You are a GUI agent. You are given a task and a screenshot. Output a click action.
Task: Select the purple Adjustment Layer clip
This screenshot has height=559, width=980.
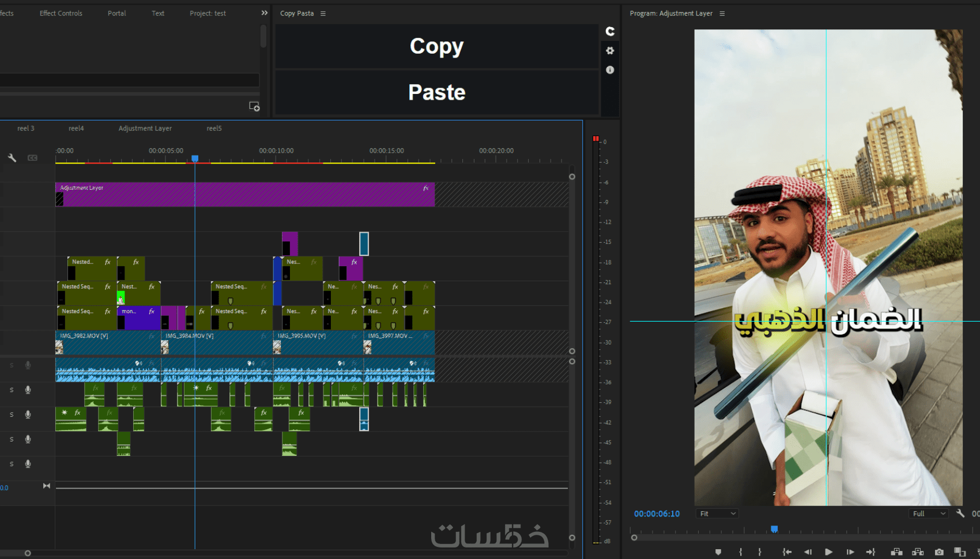(245, 195)
